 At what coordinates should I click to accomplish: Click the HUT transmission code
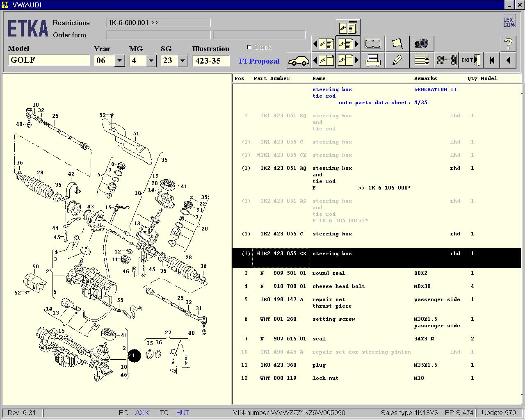(x=183, y=413)
